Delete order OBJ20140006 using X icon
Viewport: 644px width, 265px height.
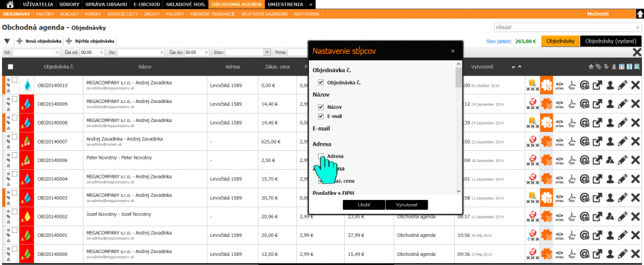coord(635,160)
